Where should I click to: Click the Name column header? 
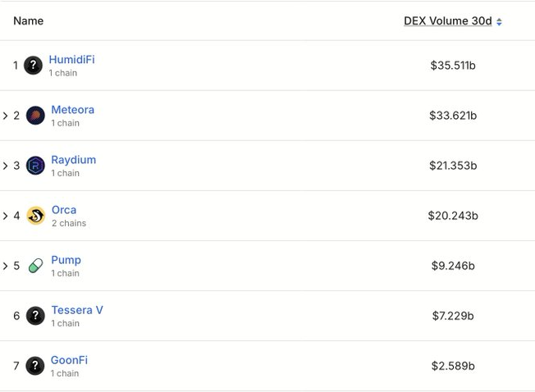point(29,21)
